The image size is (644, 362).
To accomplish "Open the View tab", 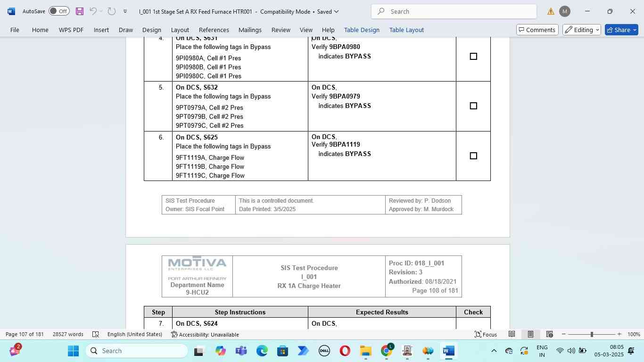I will click(x=306, y=30).
